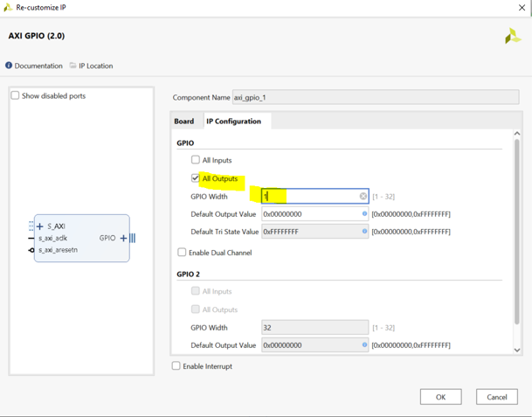Click the GPIO 2 GPIO Width field
Image resolution: width=532 pixels, height=417 pixels.
pyautogui.click(x=314, y=327)
